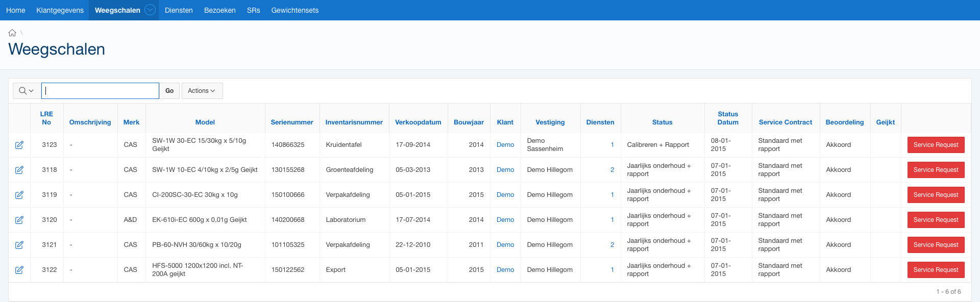Viewport: 980px width, 302px height.
Task: Open Demo klant link in row 3118
Action: (x=505, y=170)
